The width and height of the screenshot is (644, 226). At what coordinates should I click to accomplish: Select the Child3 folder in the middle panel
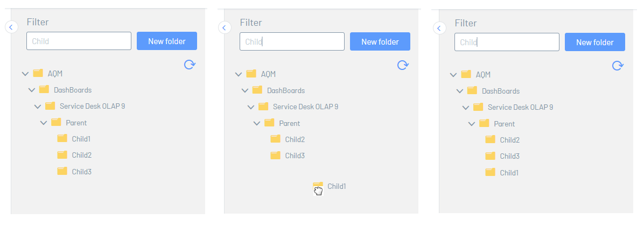click(x=295, y=156)
